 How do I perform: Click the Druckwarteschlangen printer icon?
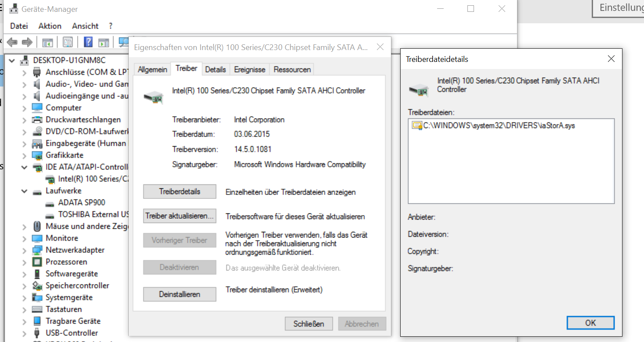tap(37, 119)
